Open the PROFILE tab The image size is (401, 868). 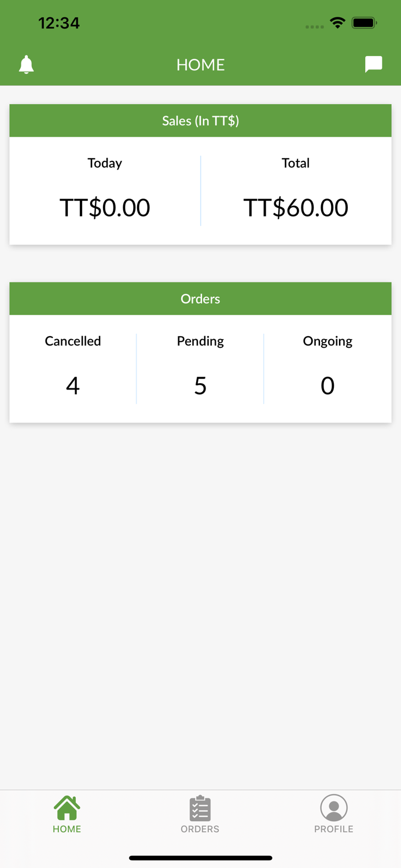coord(334,814)
